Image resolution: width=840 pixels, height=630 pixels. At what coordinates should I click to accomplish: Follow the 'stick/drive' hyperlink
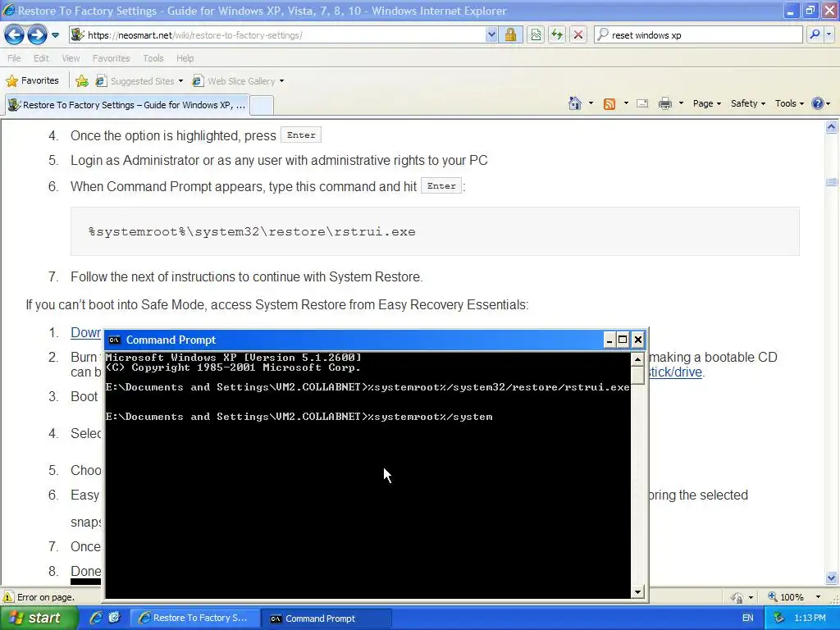676,372
